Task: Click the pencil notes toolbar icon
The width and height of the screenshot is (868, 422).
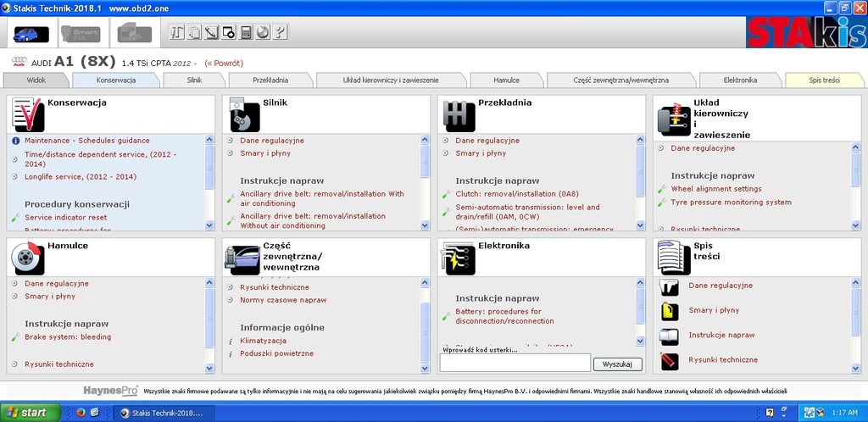Action: click(x=211, y=32)
